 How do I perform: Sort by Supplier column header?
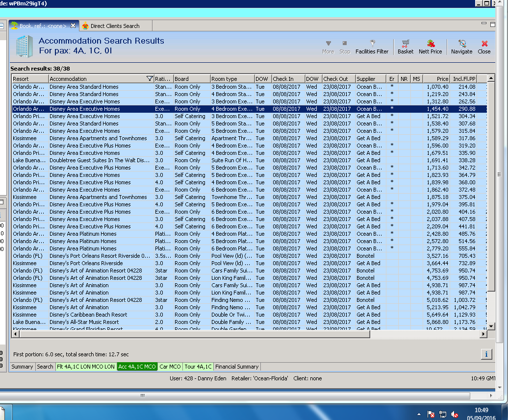click(x=370, y=79)
